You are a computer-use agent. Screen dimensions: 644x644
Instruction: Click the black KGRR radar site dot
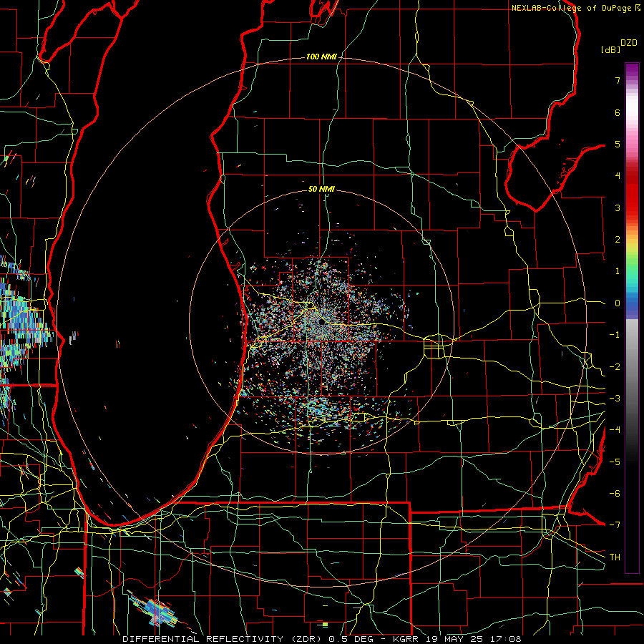coord(321,322)
